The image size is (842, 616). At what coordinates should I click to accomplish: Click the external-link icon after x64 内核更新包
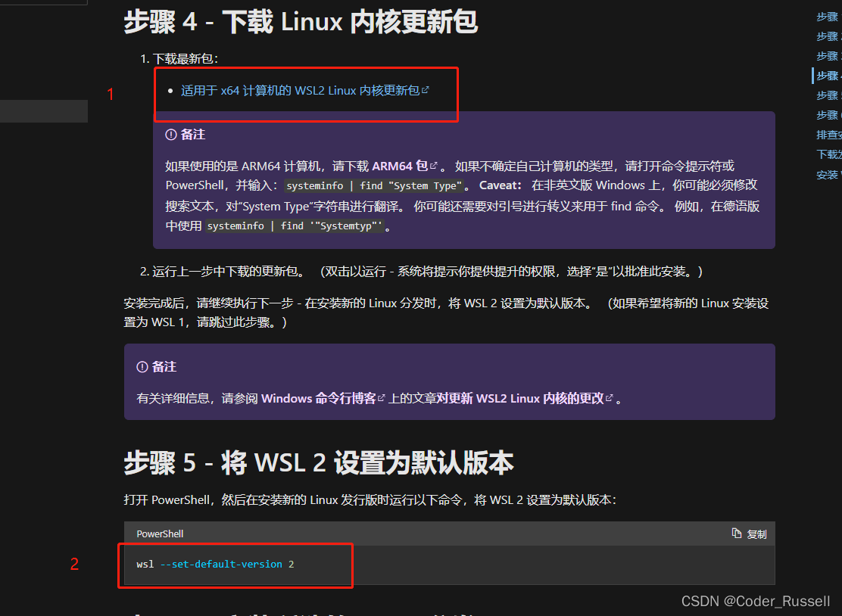426,89
